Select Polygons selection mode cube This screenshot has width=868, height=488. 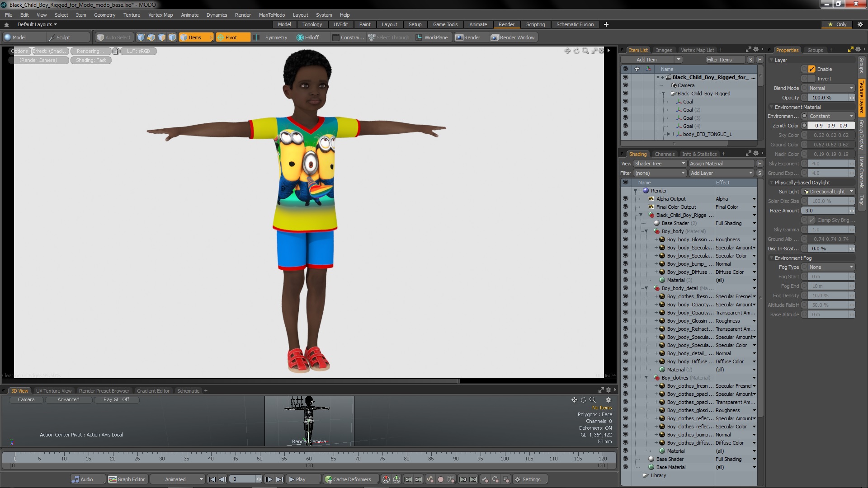coord(162,38)
